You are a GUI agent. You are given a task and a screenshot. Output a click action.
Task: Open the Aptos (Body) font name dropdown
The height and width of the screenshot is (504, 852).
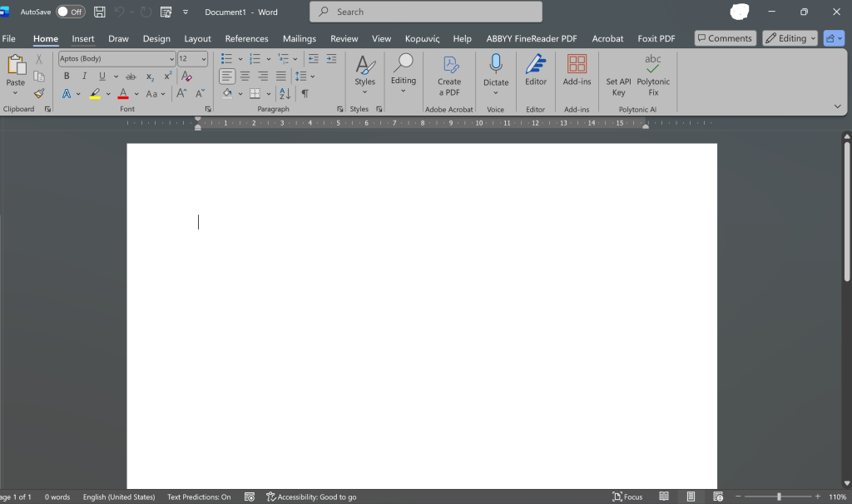point(116,59)
